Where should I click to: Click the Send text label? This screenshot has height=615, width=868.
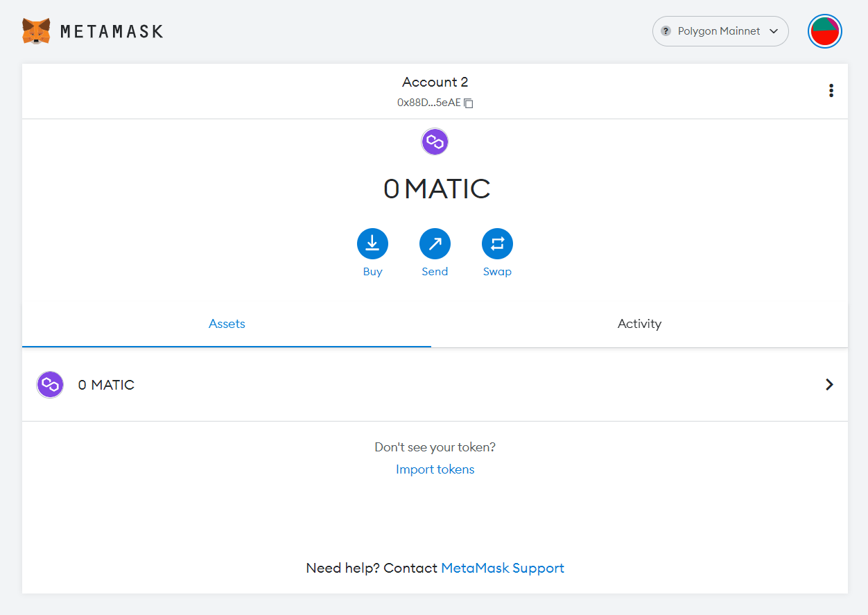[x=435, y=272]
